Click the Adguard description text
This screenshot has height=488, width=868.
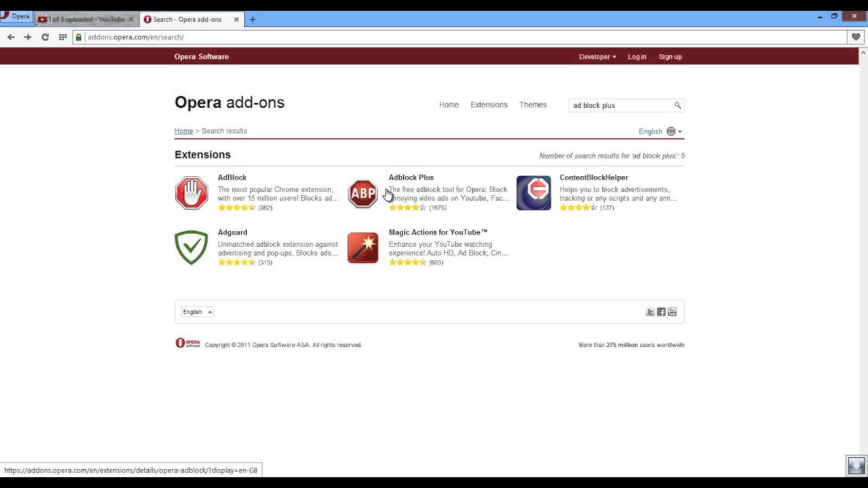click(x=278, y=249)
